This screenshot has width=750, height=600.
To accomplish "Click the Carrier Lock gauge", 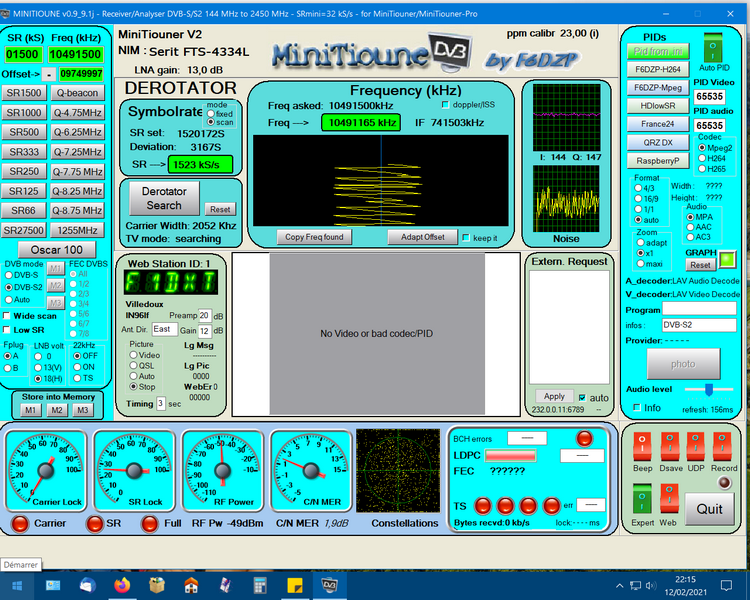I will (x=45, y=471).
